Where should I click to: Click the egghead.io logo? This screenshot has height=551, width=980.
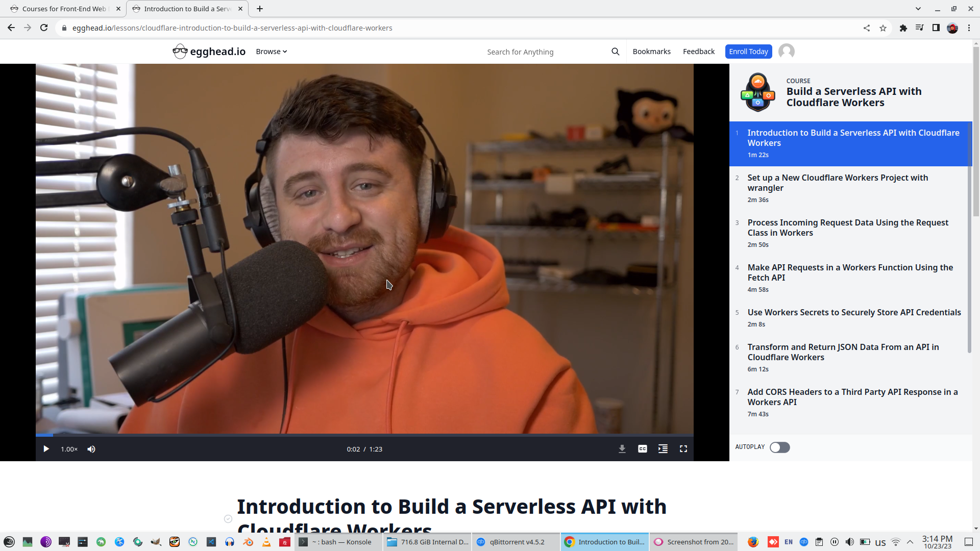(x=209, y=52)
